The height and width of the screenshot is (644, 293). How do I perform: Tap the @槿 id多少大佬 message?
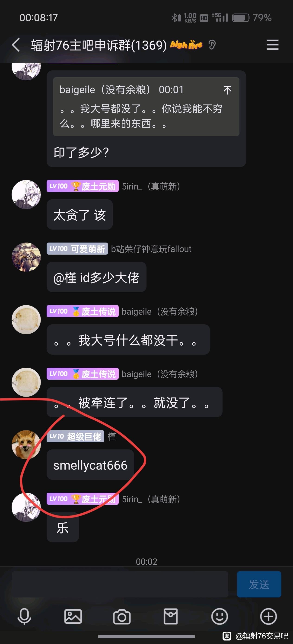pos(97,277)
